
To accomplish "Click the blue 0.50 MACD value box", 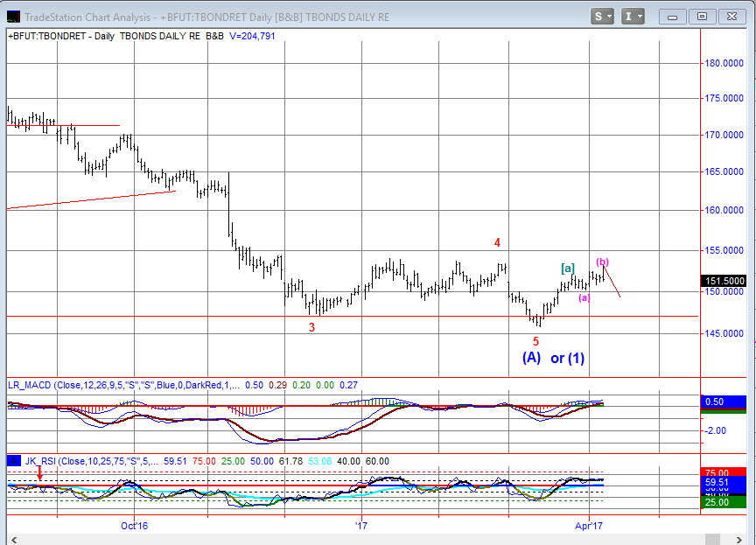I will click(x=724, y=402).
